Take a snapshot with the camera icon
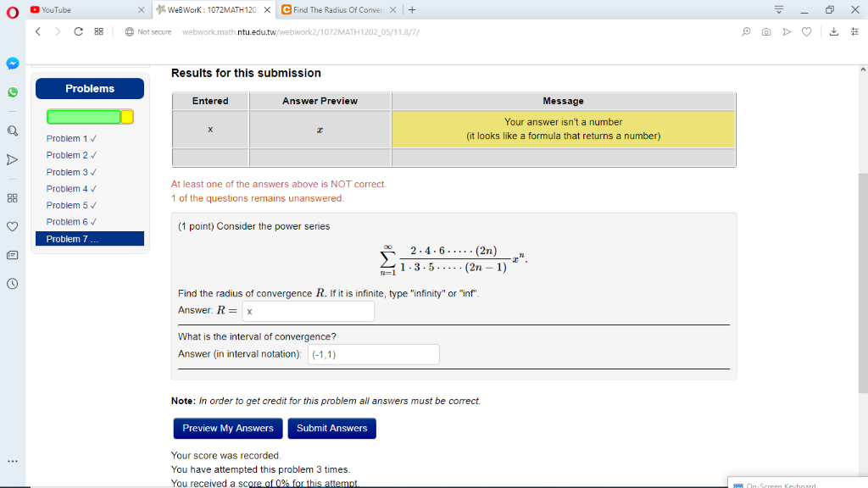This screenshot has width=868, height=488. [x=765, y=30]
